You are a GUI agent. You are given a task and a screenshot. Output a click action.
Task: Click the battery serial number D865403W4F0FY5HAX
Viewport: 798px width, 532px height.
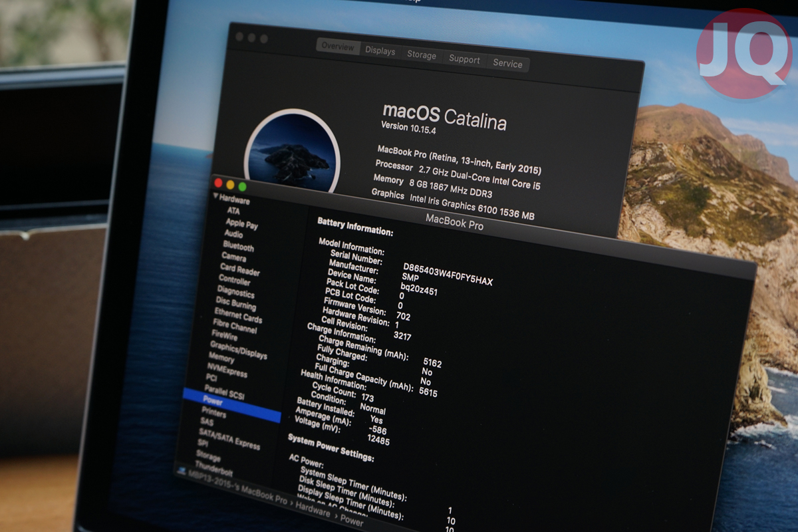point(448,274)
